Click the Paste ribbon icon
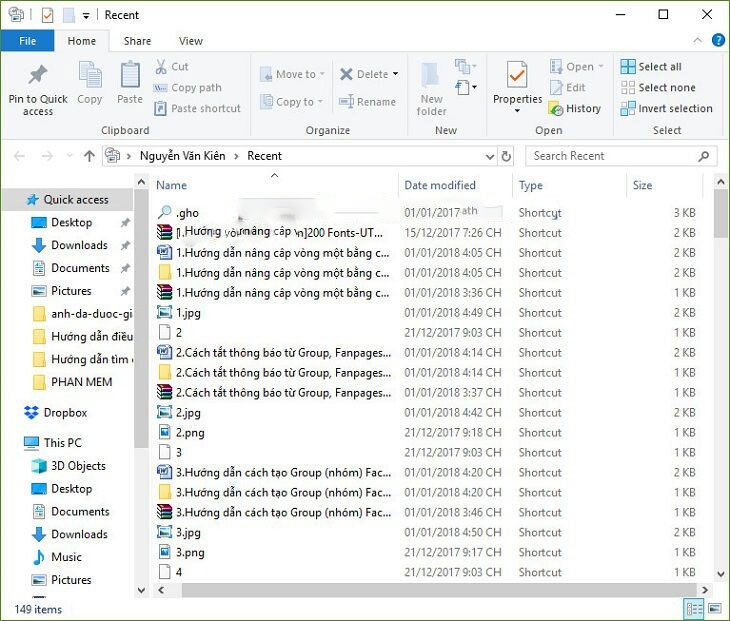This screenshot has height=621, width=730. tap(130, 75)
